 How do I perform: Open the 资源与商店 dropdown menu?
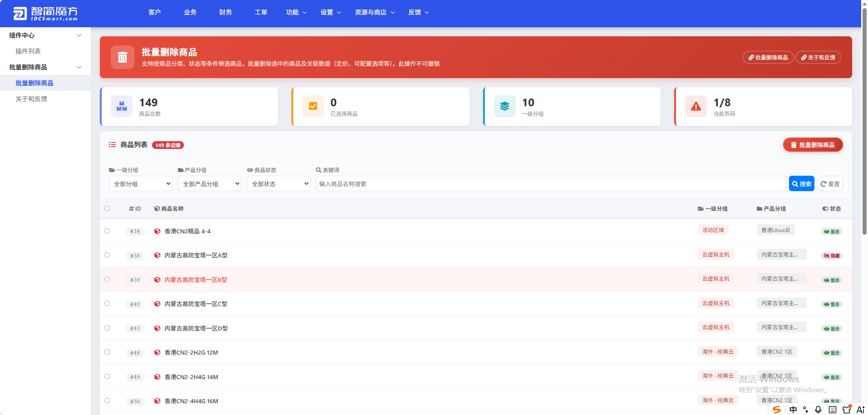pos(375,12)
